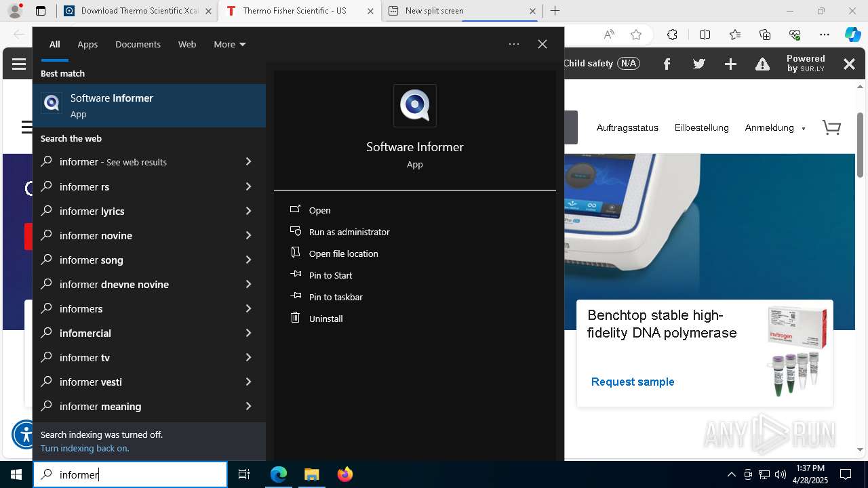Expand the 'informer lyrics' suggestion arrow

[248, 211]
